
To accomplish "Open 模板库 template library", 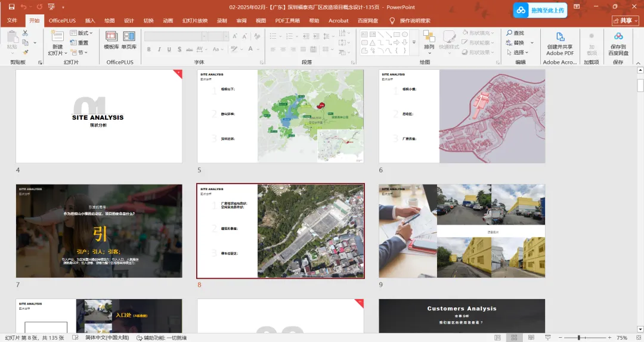I will (112, 40).
